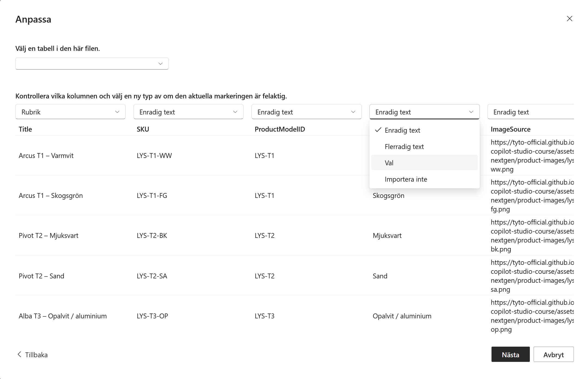Click image URL ending in bk.png
588x379 pixels.
pos(532,235)
